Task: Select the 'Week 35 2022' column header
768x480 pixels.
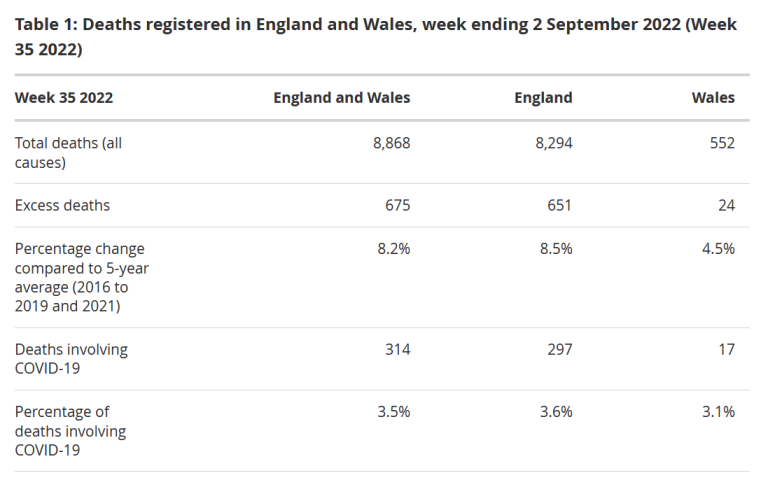Action: 64,98
